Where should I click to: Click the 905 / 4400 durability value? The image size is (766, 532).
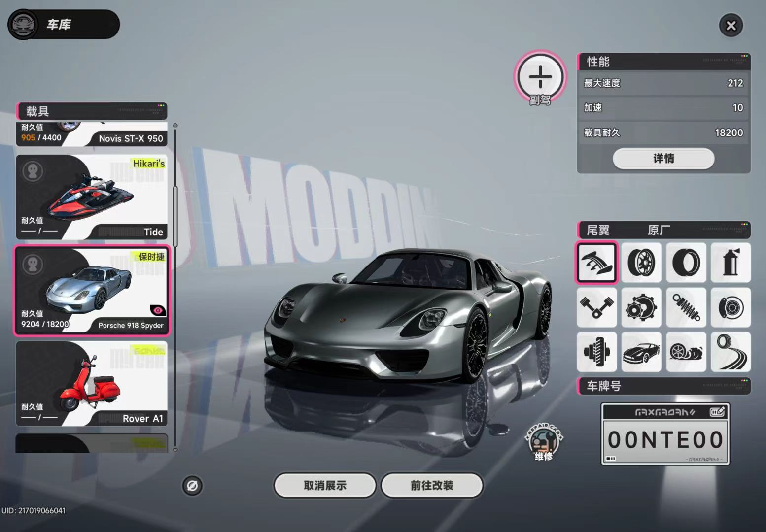coord(41,138)
